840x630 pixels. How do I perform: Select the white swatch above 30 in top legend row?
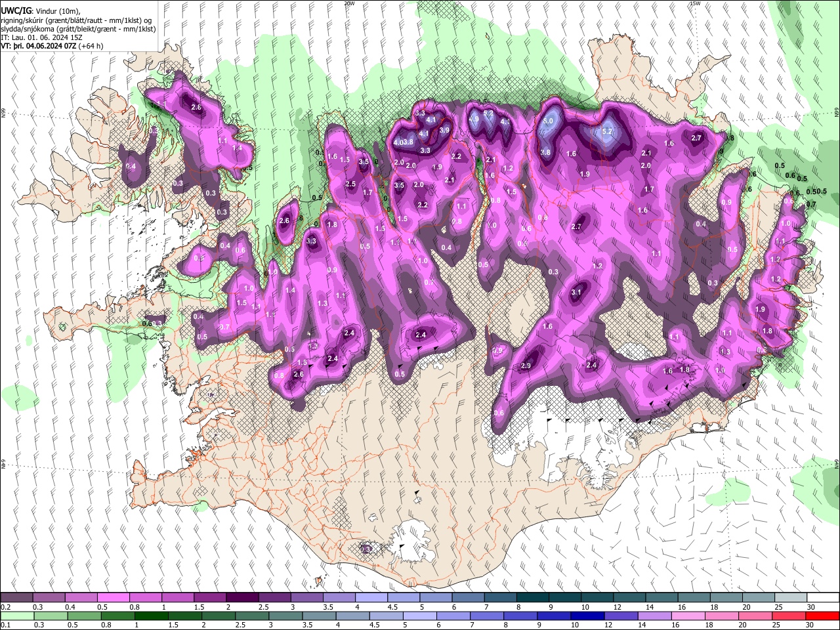click(823, 597)
